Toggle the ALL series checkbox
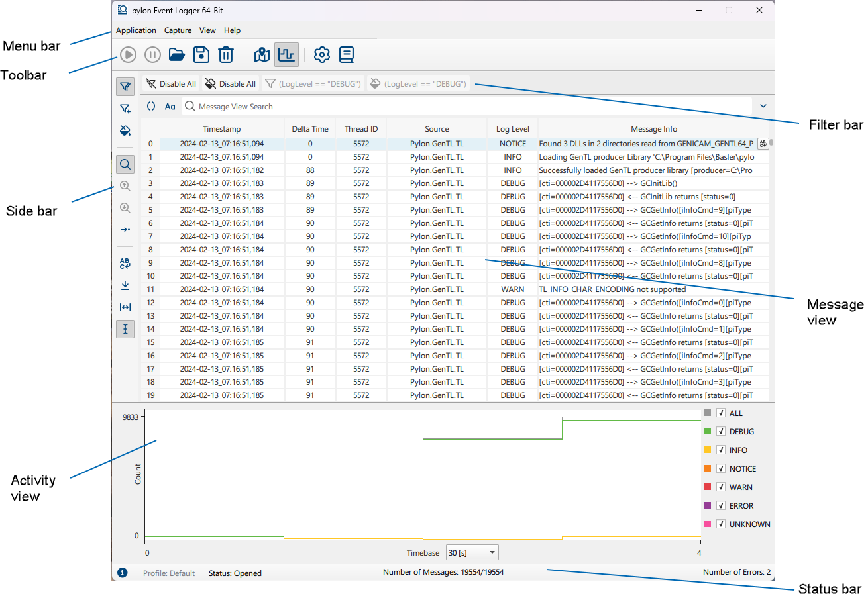The width and height of the screenshot is (868, 596). click(x=721, y=413)
